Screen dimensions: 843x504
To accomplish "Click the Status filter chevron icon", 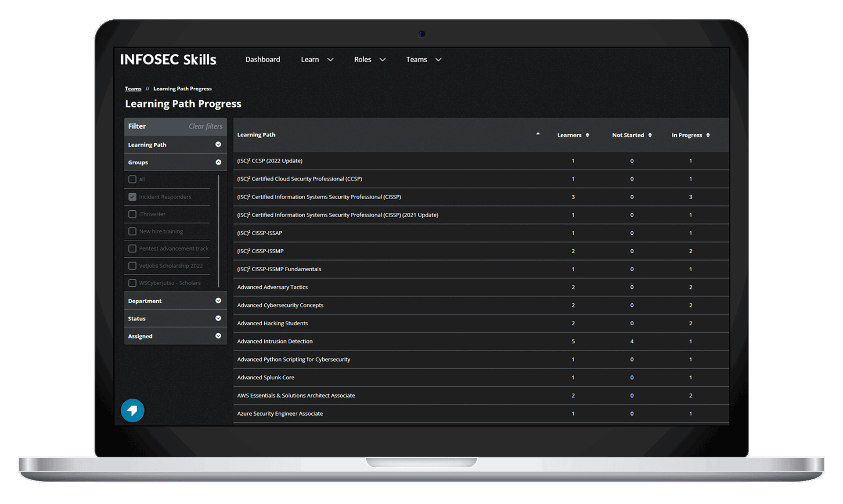I will click(218, 318).
